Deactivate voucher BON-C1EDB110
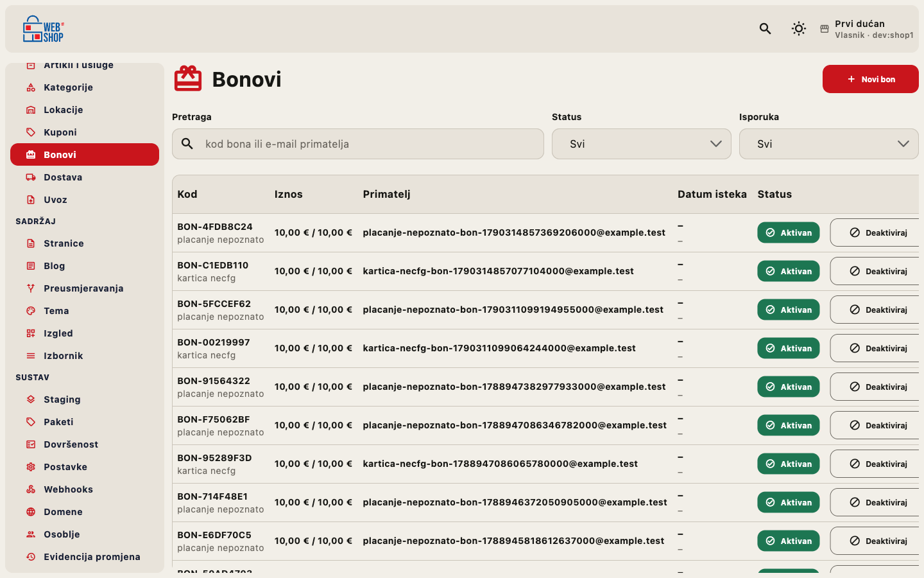The height and width of the screenshot is (578, 924). (x=876, y=271)
